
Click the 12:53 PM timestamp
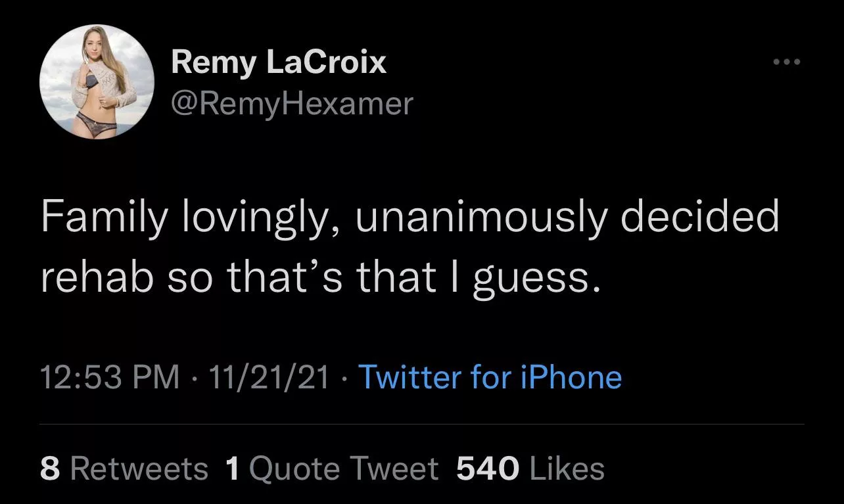click(x=109, y=377)
